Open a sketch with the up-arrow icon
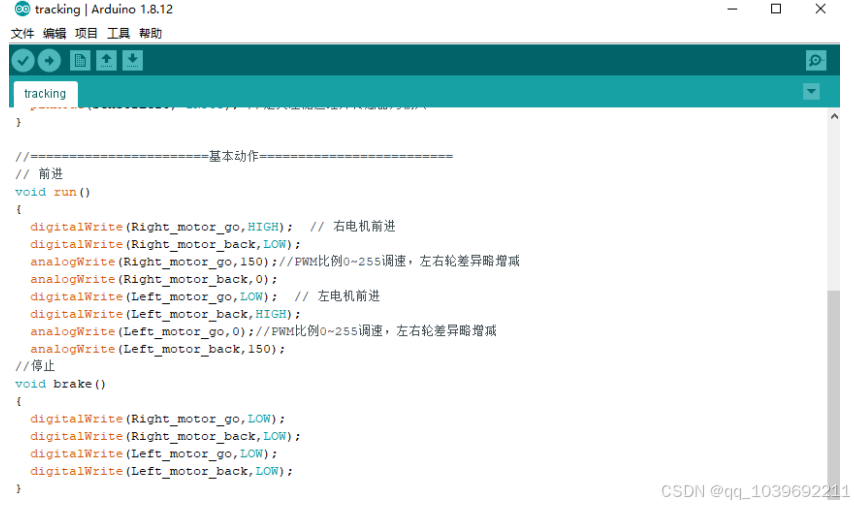Image resolution: width=854 pixels, height=506 pixels. 106,60
